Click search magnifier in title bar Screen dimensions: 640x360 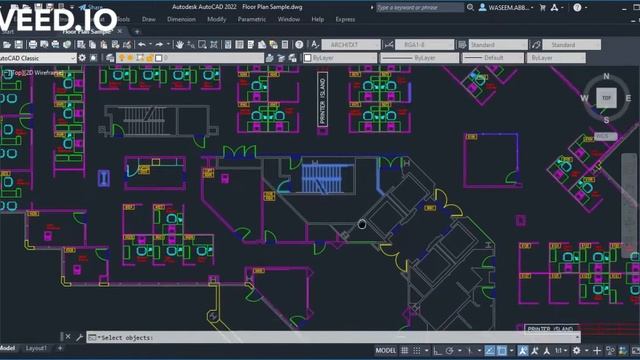click(x=470, y=7)
